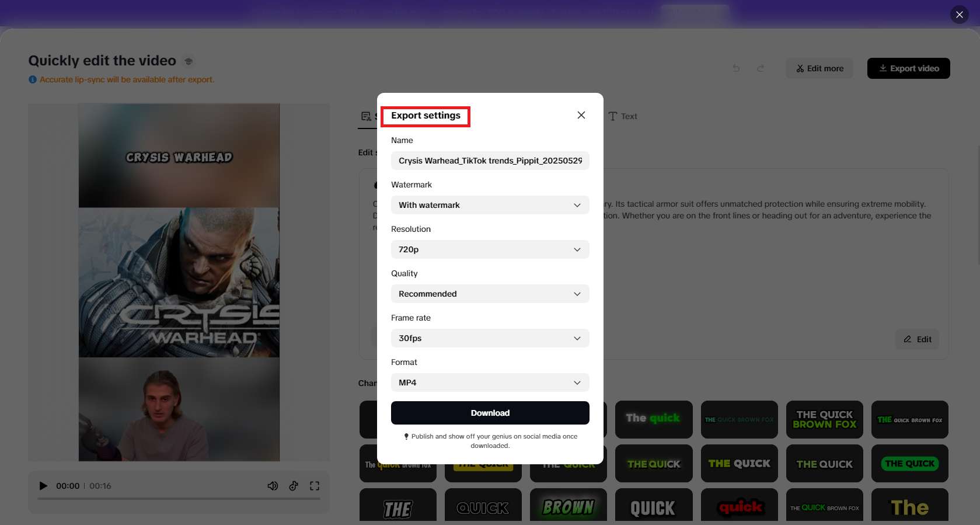Open the Frame rate 30fps dropdown
Image resolution: width=980 pixels, height=525 pixels.
pyautogui.click(x=490, y=338)
